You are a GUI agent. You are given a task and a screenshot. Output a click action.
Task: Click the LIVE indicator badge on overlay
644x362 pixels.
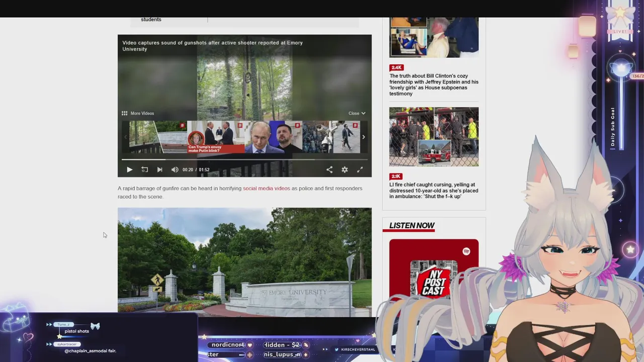(x=620, y=32)
